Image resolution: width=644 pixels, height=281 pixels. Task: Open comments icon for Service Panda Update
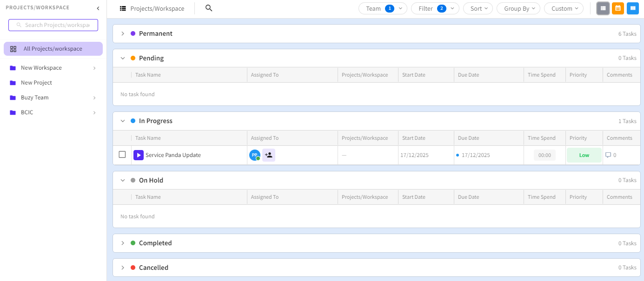608,155
